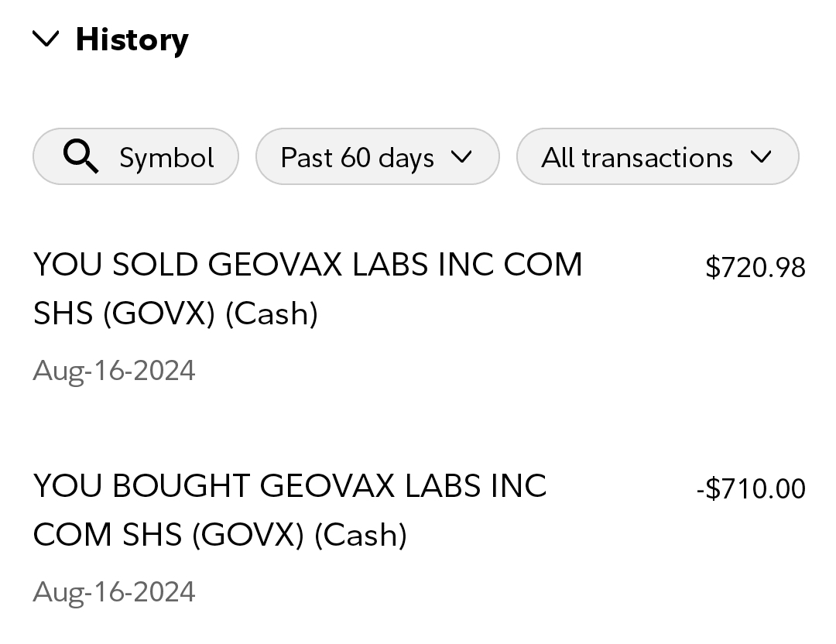Click the Past 60 days chevron arrow
The image size is (836, 644).
(x=461, y=157)
